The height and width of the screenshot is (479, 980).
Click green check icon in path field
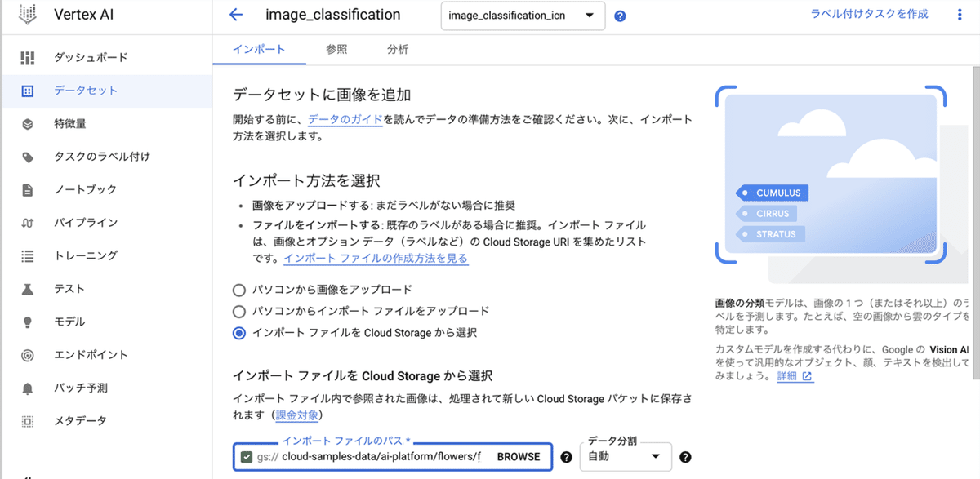coord(247,457)
